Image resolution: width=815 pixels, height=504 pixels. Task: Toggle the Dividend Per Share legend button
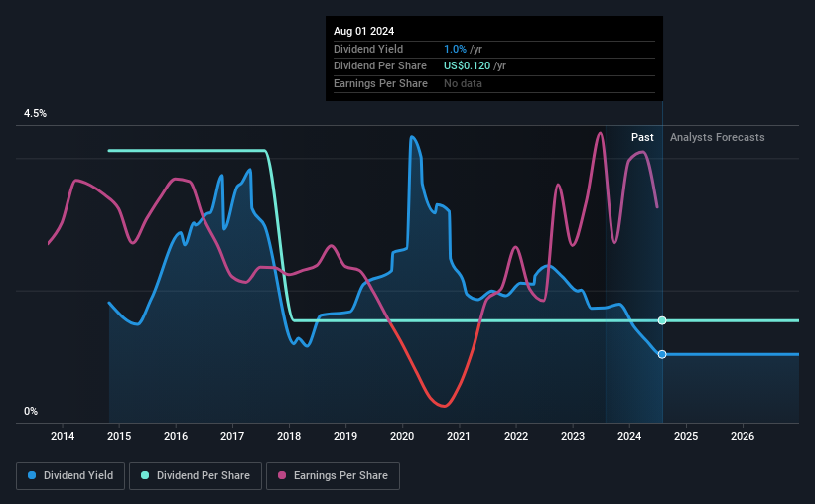196,476
